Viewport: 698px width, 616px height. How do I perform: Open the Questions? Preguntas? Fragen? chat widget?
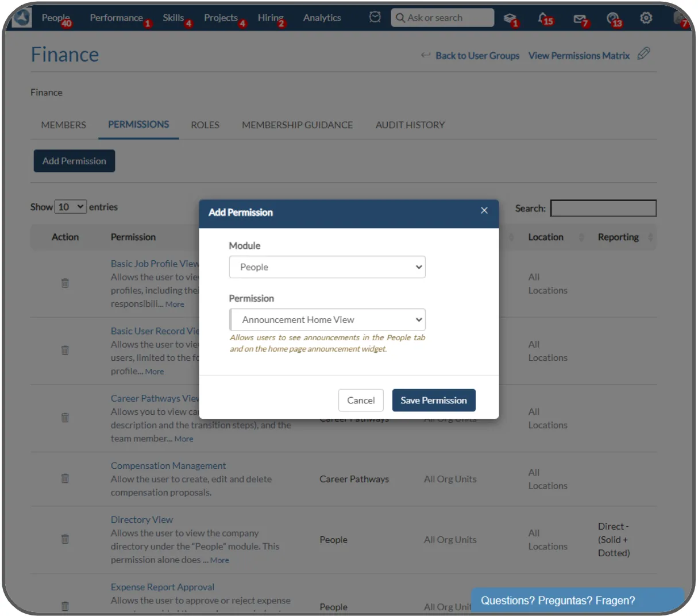coord(578,600)
